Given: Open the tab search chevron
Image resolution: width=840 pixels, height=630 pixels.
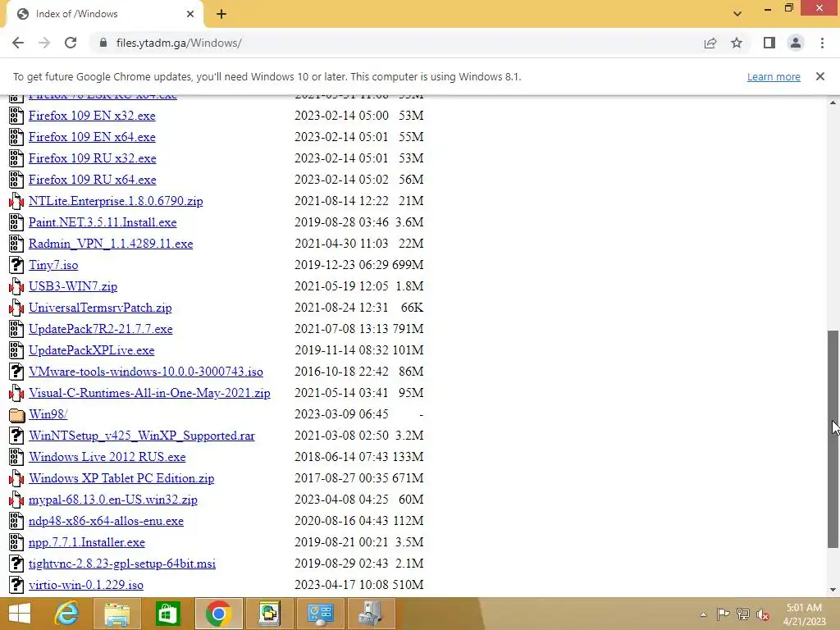Looking at the screenshot, I should point(737,14).
